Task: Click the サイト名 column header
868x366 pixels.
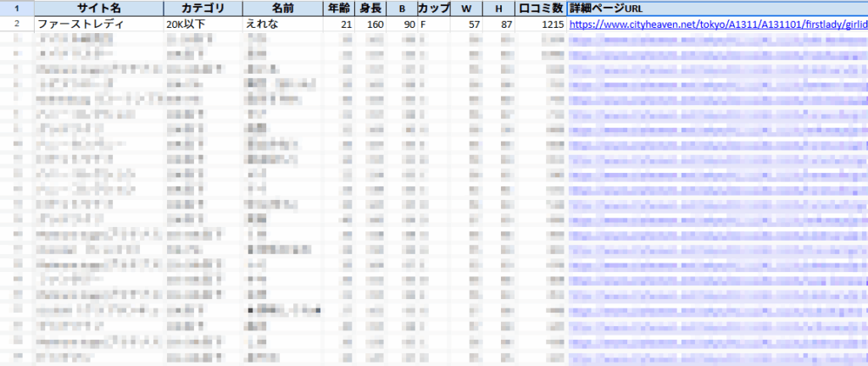Action: pyautogui.click(x=98, y=8)
